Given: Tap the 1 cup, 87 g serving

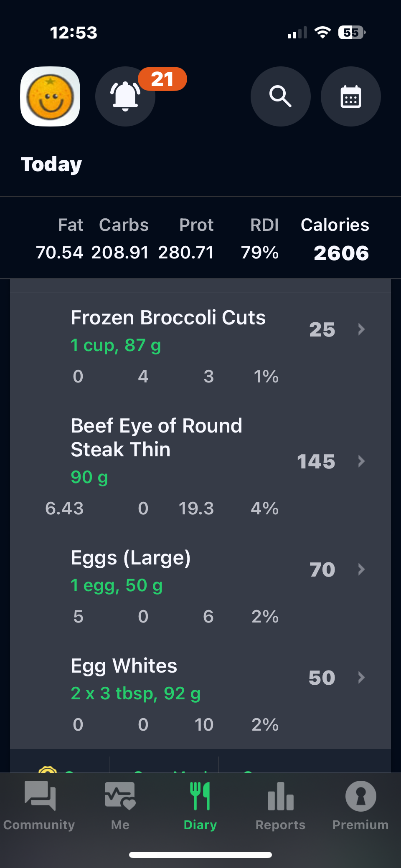Looking at the screenshot, I should pos(116,345).
